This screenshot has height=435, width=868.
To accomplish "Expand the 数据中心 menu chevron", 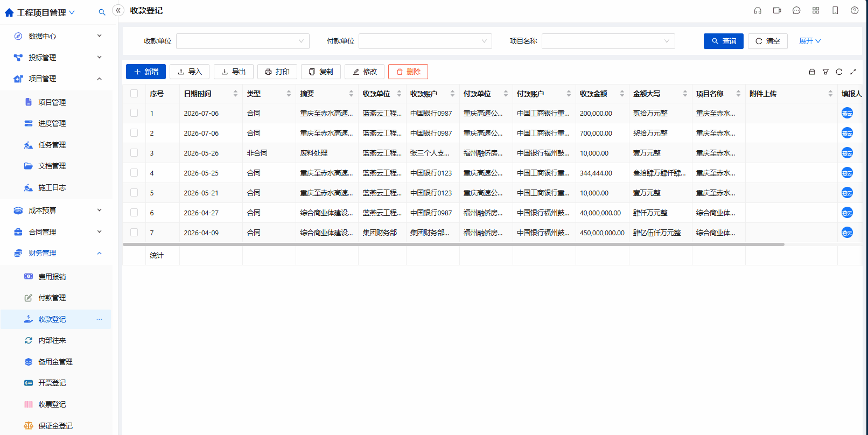I will 99,36.
